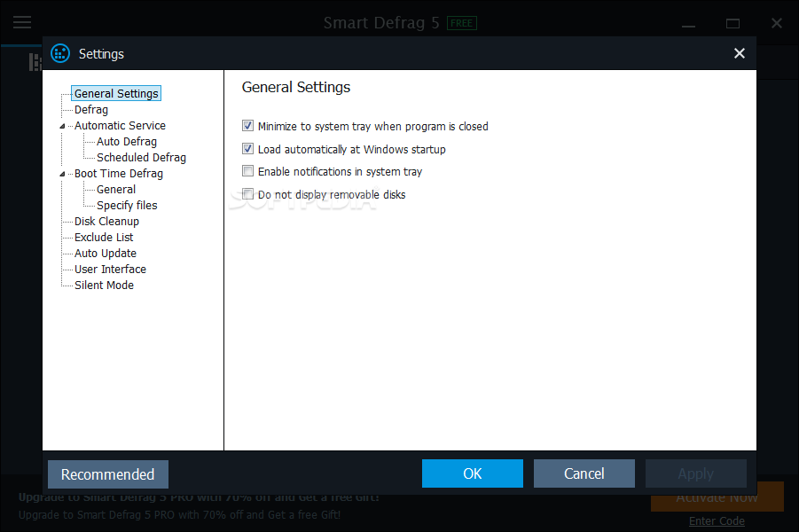
Task: Select Boot Time Defrag tree item
Action: click(x=119, y=173)
